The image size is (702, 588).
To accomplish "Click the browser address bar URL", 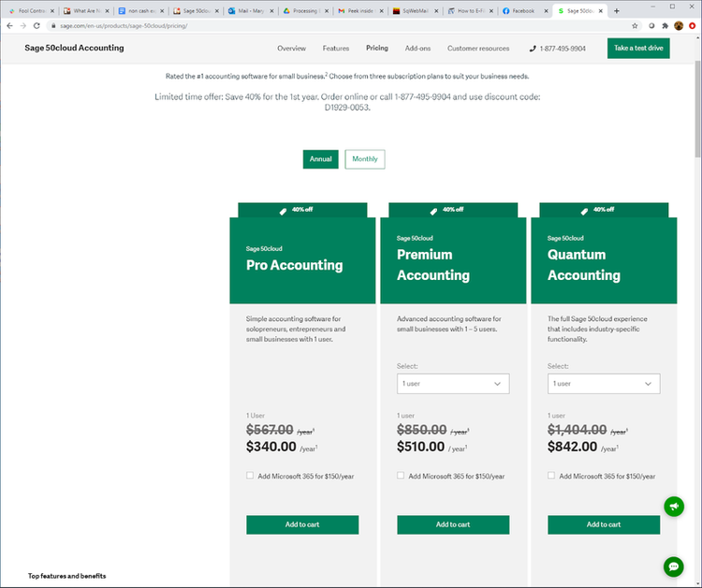I will pyautogui.click(x=124, y=26).
